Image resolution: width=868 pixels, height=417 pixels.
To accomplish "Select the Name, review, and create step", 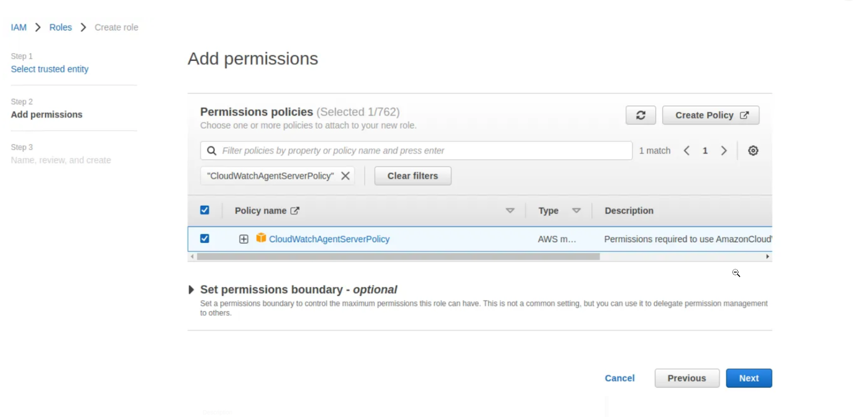I will 60,160.
